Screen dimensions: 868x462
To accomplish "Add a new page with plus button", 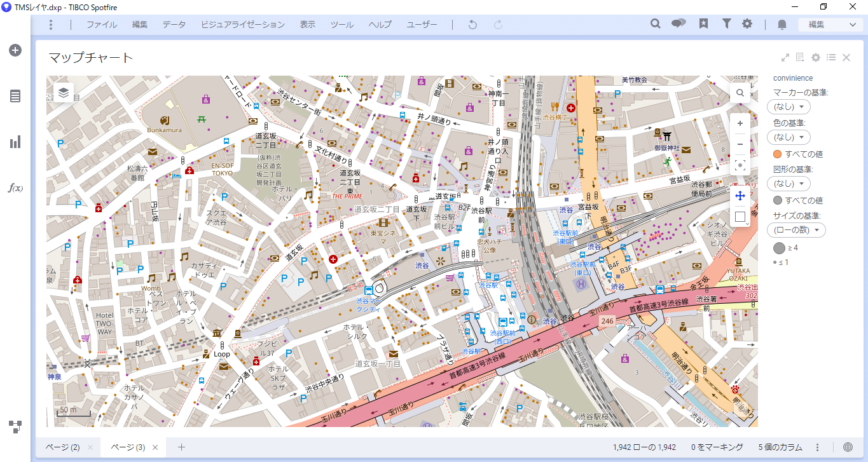I will (x=181, y=447).
